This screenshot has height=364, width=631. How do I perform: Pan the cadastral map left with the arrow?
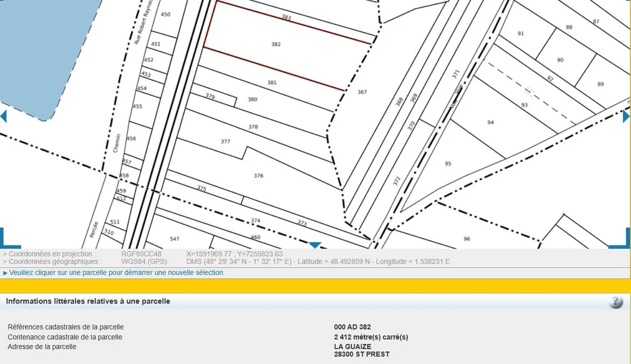[3, 116]
